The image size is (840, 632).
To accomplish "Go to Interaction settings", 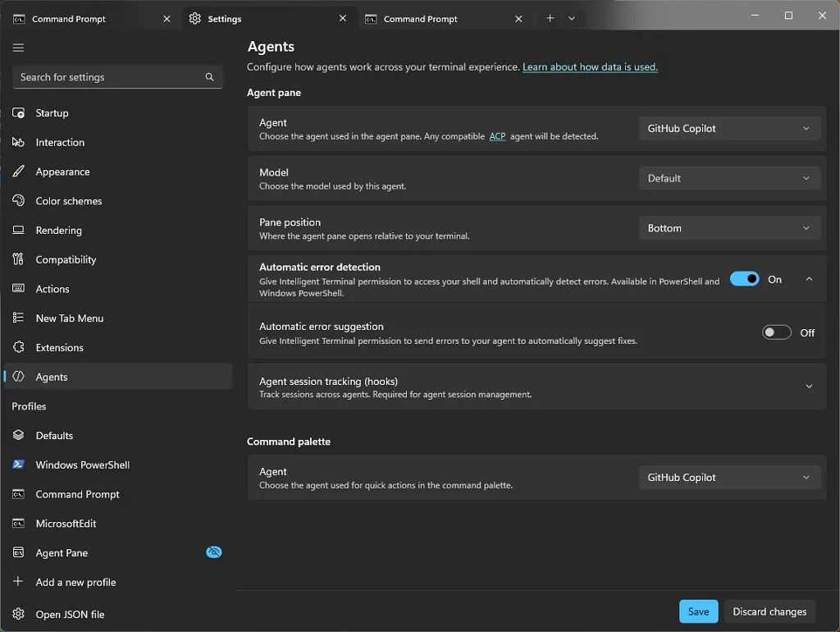I will point(118,142).
